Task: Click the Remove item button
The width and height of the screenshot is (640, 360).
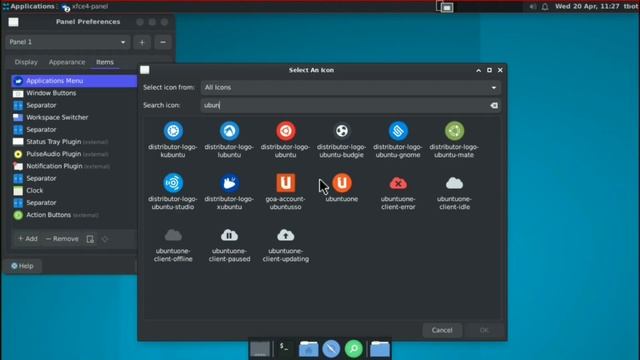Action: [62, 239]
